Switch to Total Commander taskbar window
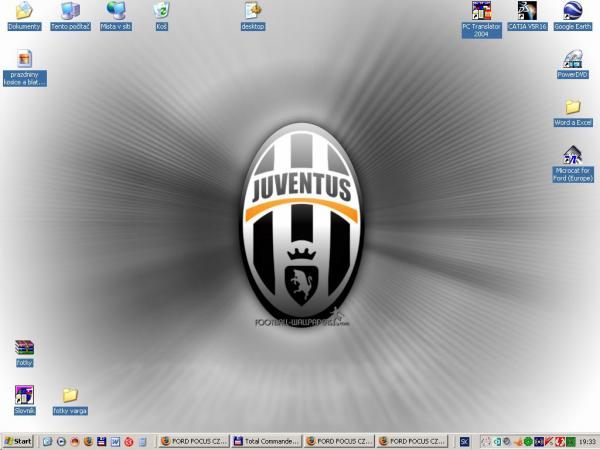 [266, 441]
